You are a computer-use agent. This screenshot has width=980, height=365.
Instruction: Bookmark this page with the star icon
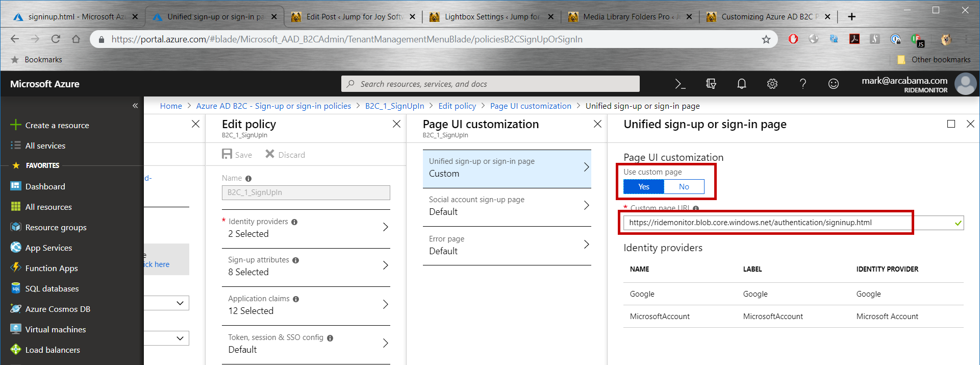pos(766,39)
